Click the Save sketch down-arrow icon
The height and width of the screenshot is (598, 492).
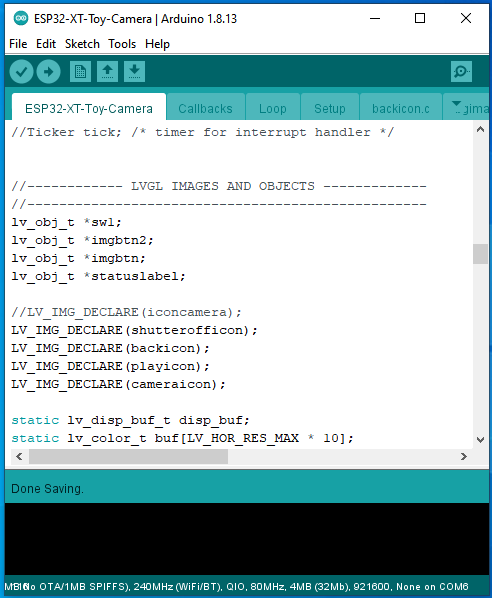point(134,72)
